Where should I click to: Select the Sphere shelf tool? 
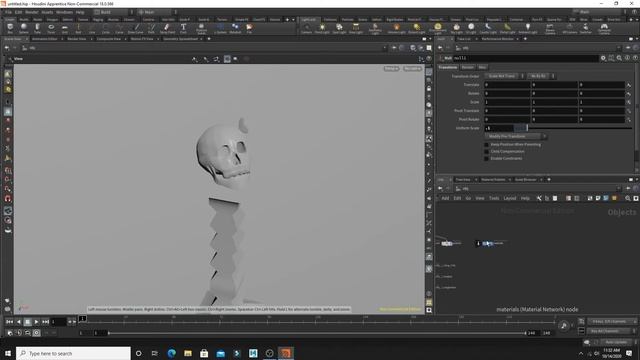(24, 28)
